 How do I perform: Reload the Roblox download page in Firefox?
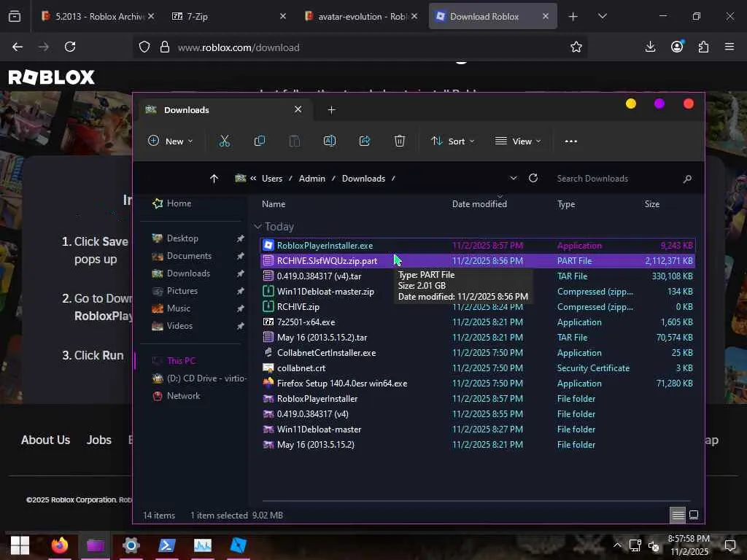coord(70,47)
